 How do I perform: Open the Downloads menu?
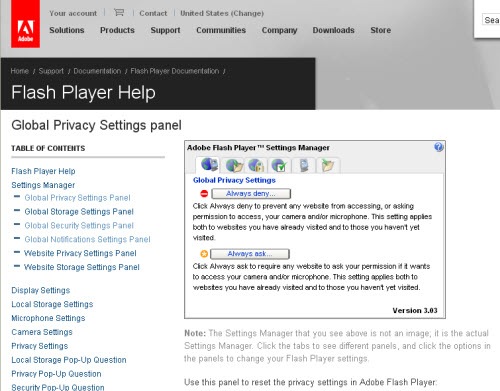coord(333,30)
